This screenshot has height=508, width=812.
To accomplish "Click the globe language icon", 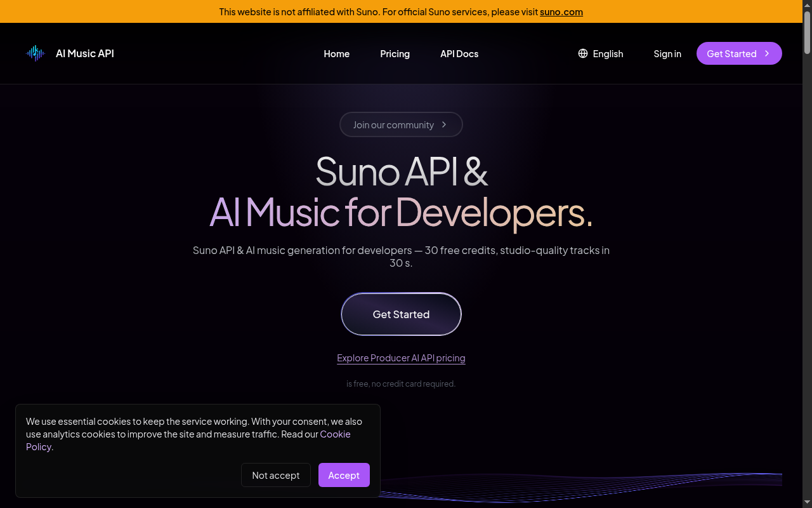I will [x=583, y=53].
